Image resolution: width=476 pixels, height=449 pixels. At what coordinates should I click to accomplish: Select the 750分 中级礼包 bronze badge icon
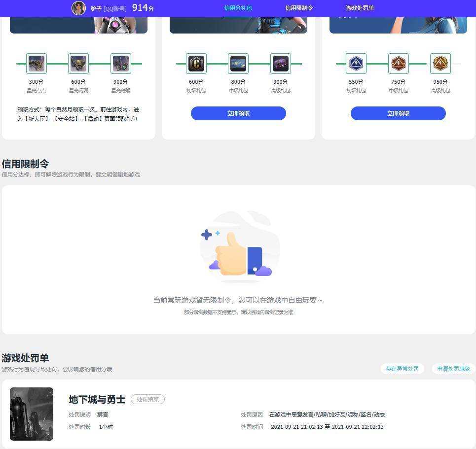pyautogui.click(x=398, y=64)
